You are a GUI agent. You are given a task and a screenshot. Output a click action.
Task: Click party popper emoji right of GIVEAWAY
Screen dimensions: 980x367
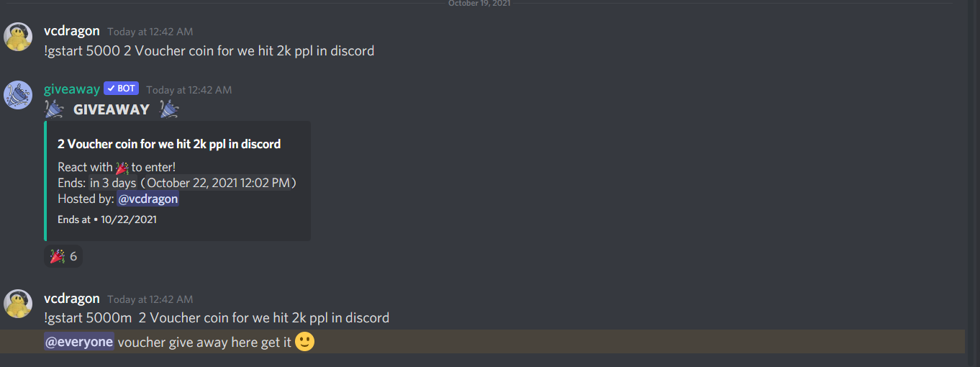[169, 109]
